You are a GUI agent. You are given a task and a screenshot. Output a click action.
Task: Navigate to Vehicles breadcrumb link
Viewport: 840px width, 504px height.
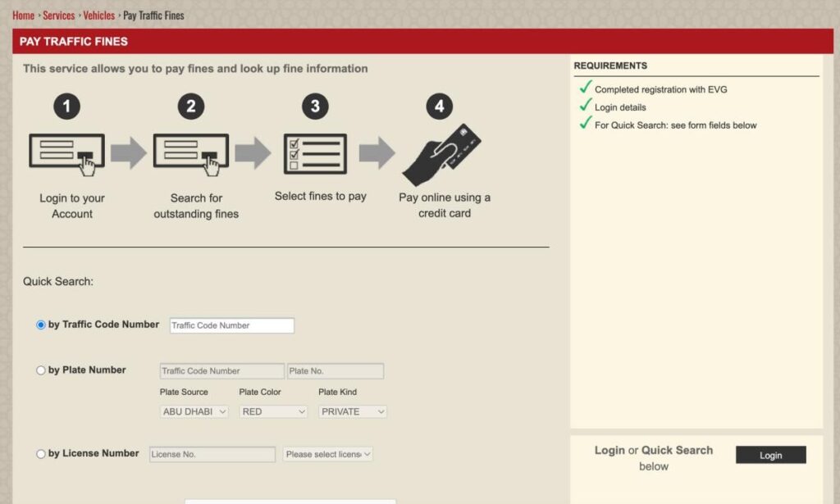pos(98,15)
